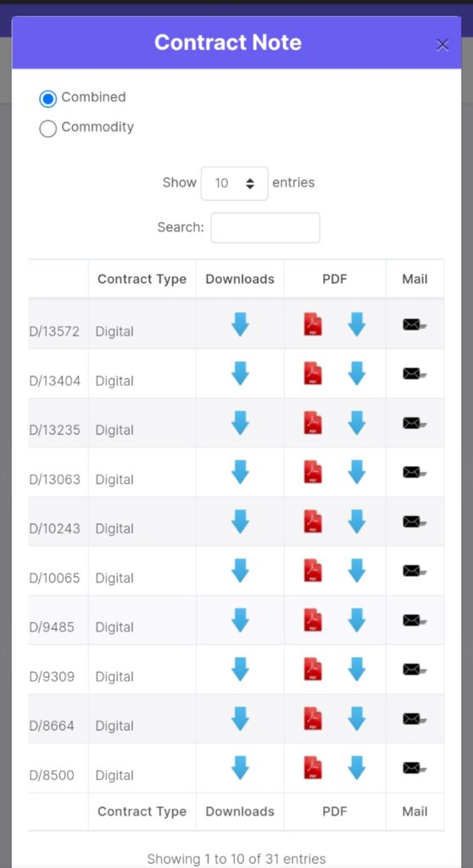Download D/9485 via Downloads column arrow
This screenshot has height=868, width=473.
[240, 620]
